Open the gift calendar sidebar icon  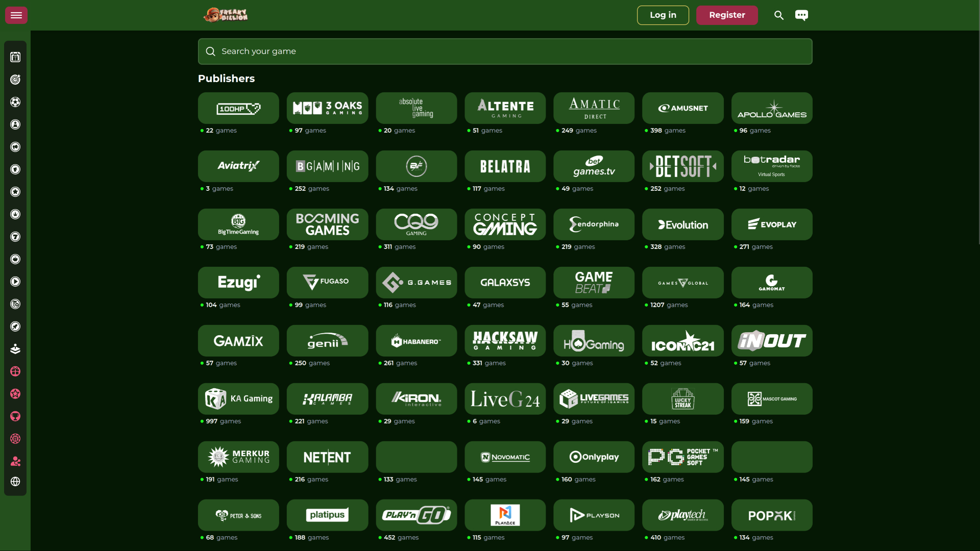(x=15, y=57)
